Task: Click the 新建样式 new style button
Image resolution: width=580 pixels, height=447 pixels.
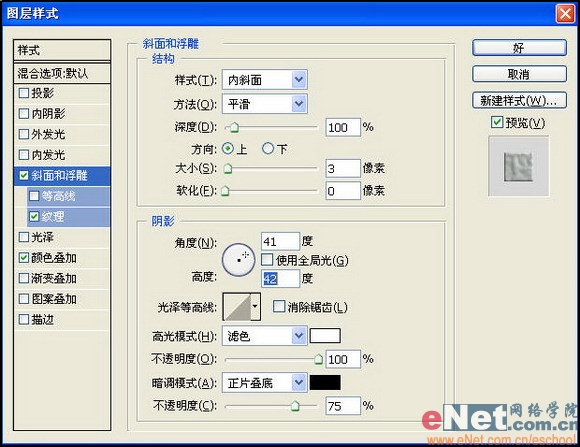Action: pyautogui.click(x=519, y=100)
